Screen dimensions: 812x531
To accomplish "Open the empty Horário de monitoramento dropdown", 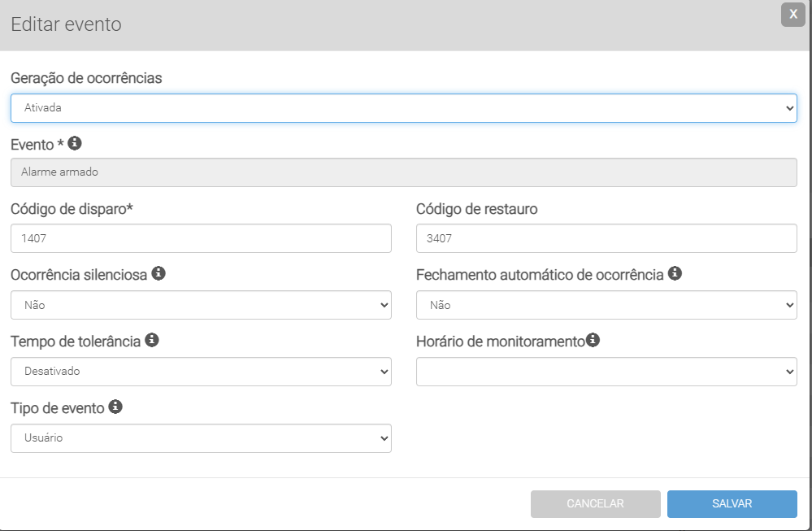I will [x=606, y=372].
